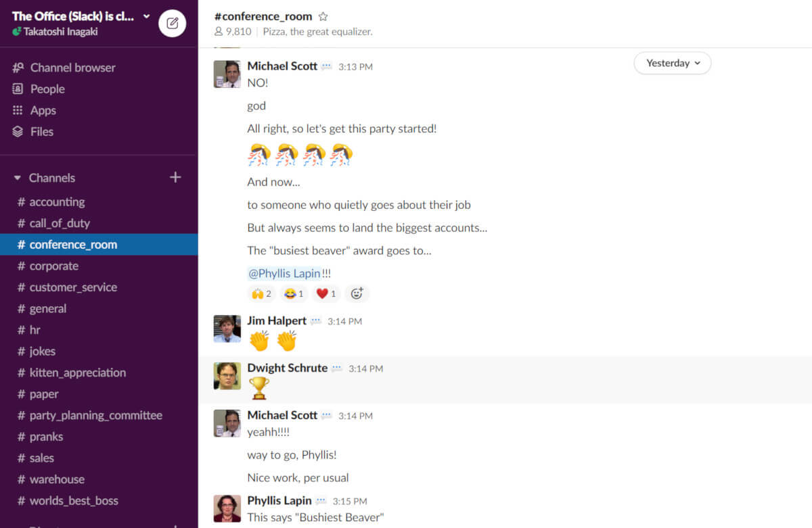Click the @Phyllis Lapin mention
The width and height of the screenshot is (812, 528).
(284, 274)
